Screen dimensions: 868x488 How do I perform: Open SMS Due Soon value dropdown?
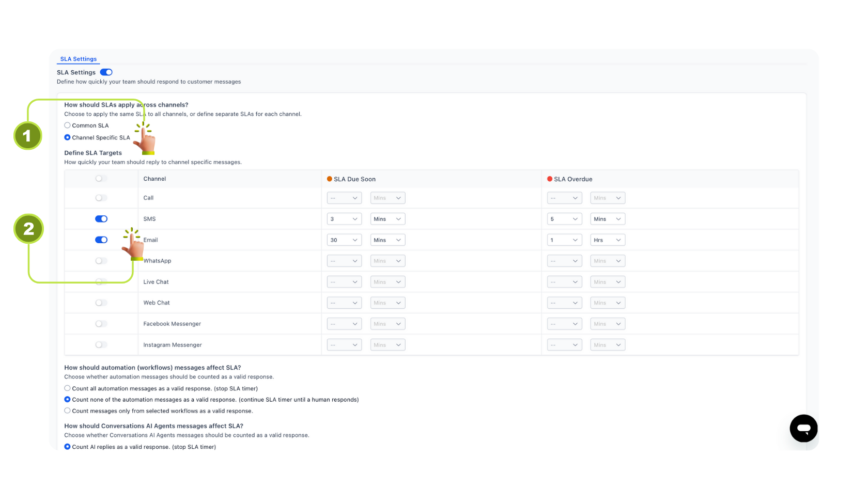344,219
